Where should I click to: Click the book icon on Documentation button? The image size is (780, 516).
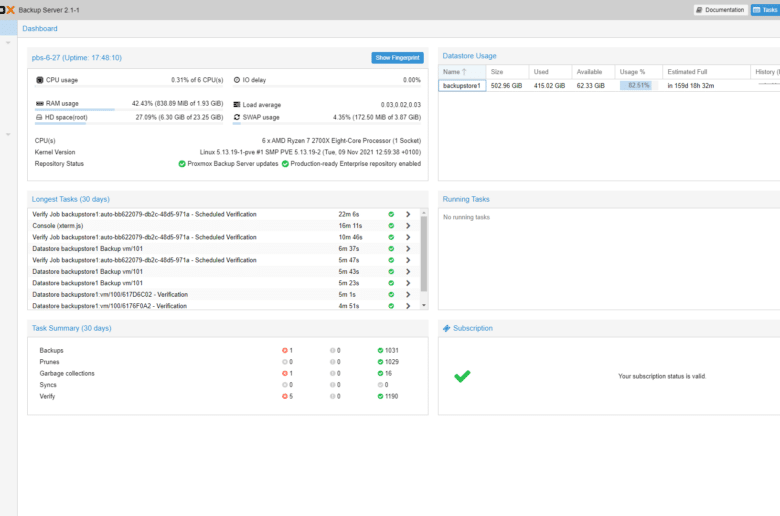pyautogui.click(x=699, y=10)
